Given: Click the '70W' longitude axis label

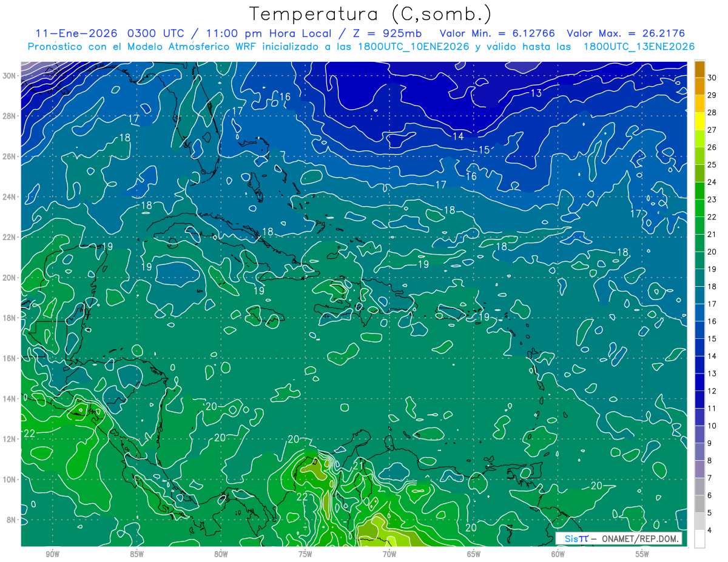Looking at the screenshot, I should point(389,554).
